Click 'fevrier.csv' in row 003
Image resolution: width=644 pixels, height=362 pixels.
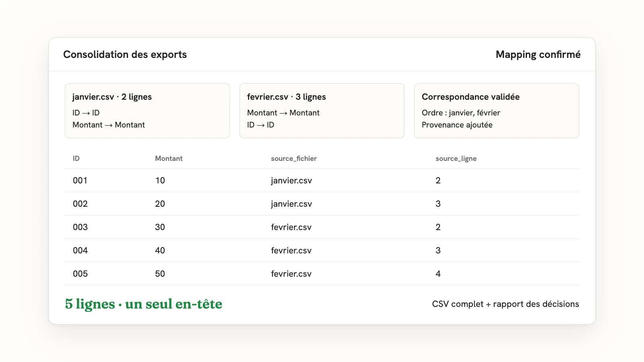291,227
